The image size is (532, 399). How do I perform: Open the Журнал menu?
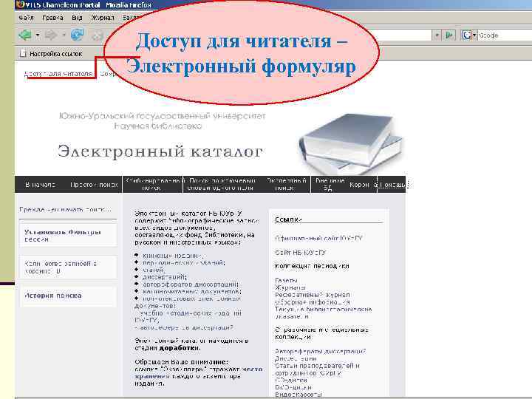103,18
